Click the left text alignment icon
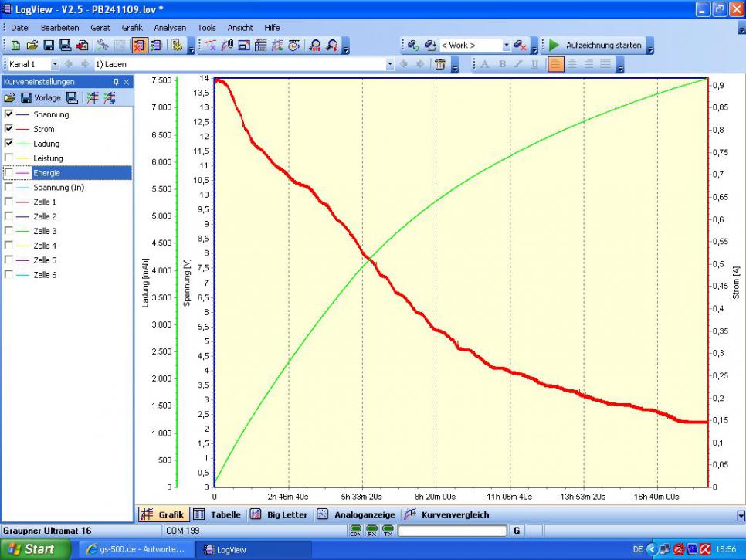 coord(555,64)
